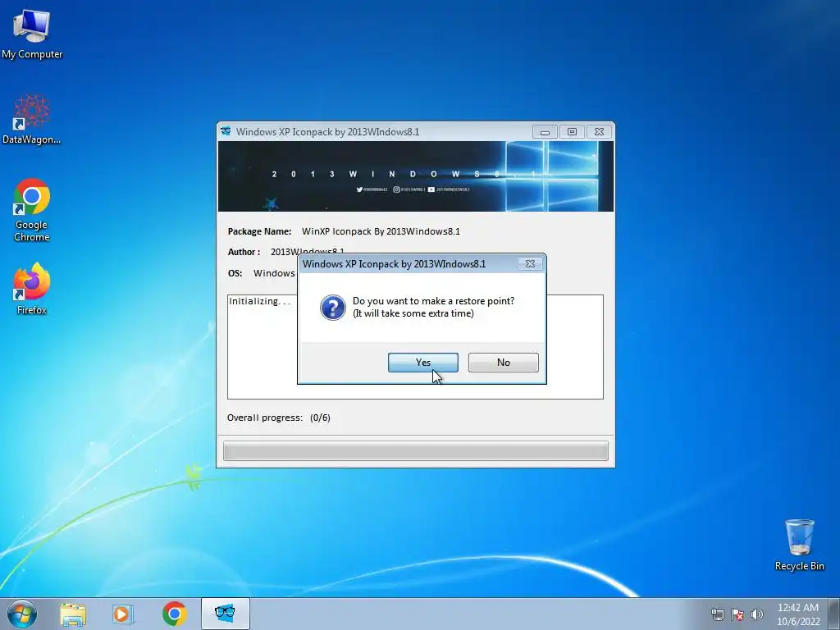Open Windows Explorer from taskbar

point(73,614)
